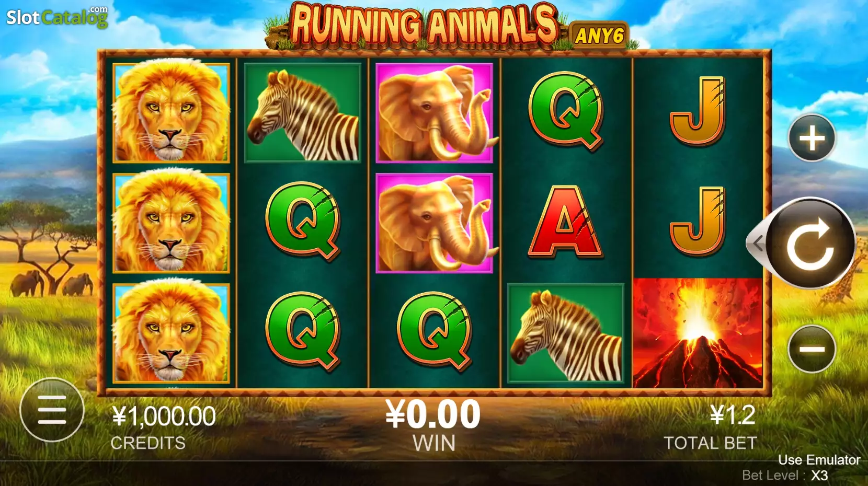This screenshot has width=868, height=486.
Task: Select the zebra symbol on reel two
Action: [303, 113]
